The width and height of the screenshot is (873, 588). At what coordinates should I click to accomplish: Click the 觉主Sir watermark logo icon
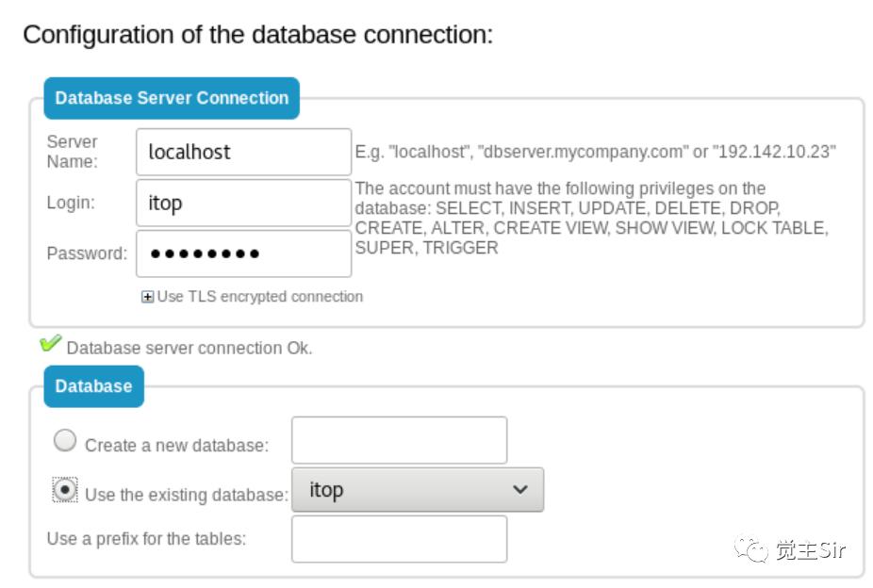(x=749, y=545)
